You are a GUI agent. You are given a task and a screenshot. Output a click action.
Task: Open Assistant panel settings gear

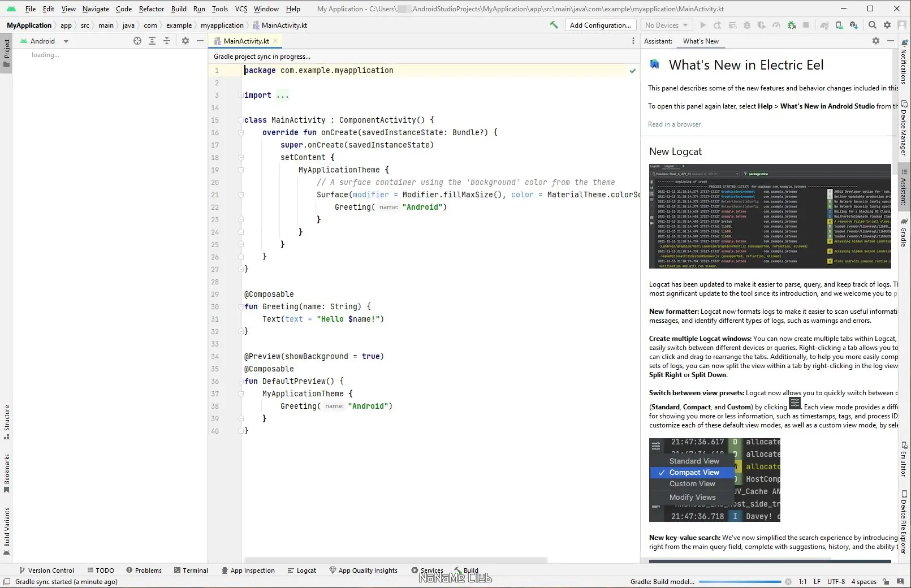876,41
